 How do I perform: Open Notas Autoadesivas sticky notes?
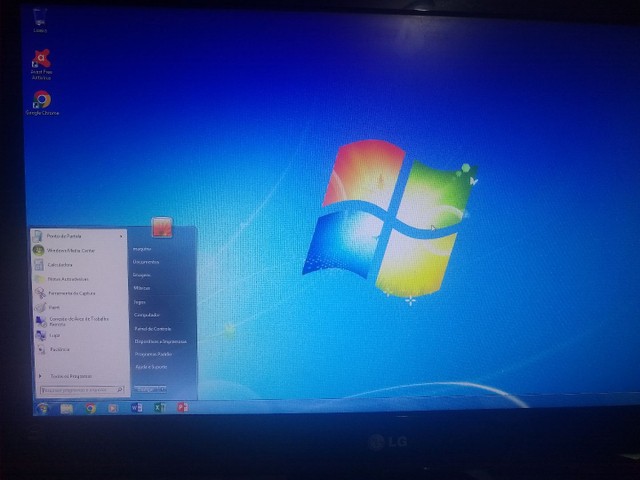point(79,279)
